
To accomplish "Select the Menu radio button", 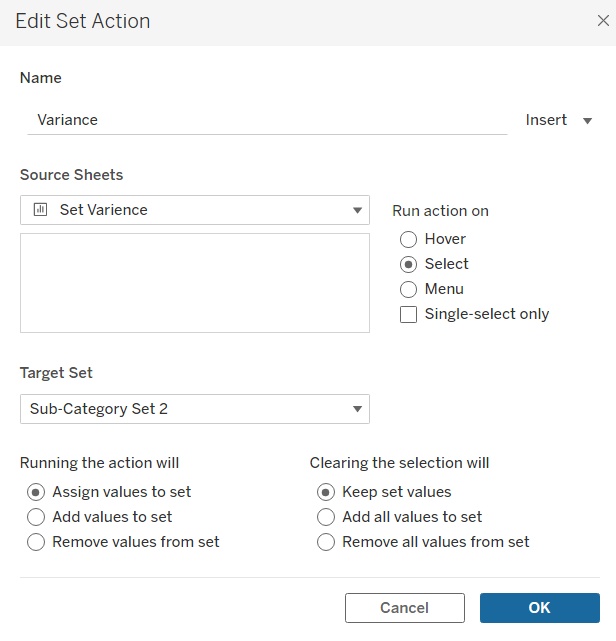I will tap(408, 289).
